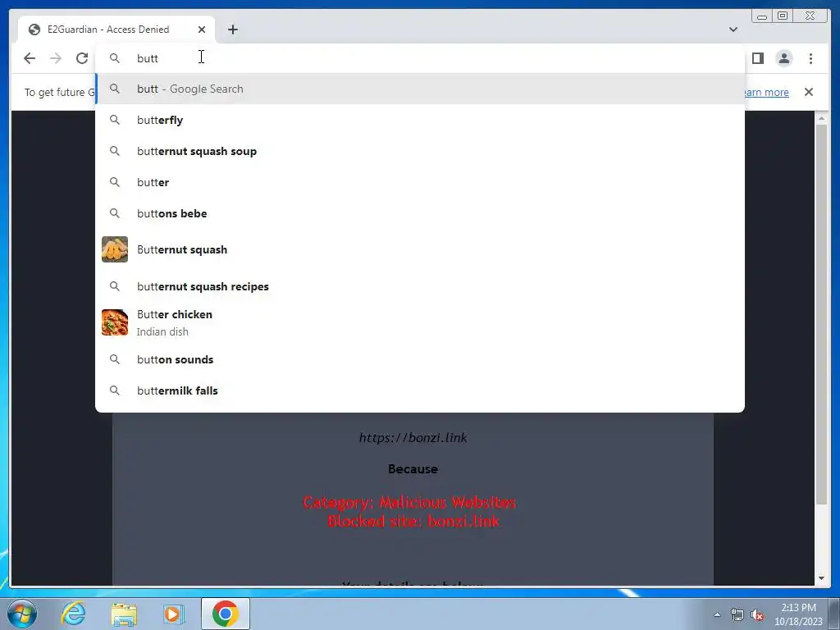
Task: Click the page scrollbar up arrow
Action: tap(822, 118)
